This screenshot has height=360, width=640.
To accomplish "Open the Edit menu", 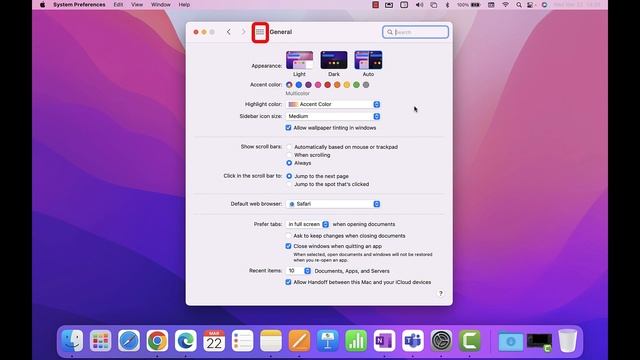I will [118, 5].
